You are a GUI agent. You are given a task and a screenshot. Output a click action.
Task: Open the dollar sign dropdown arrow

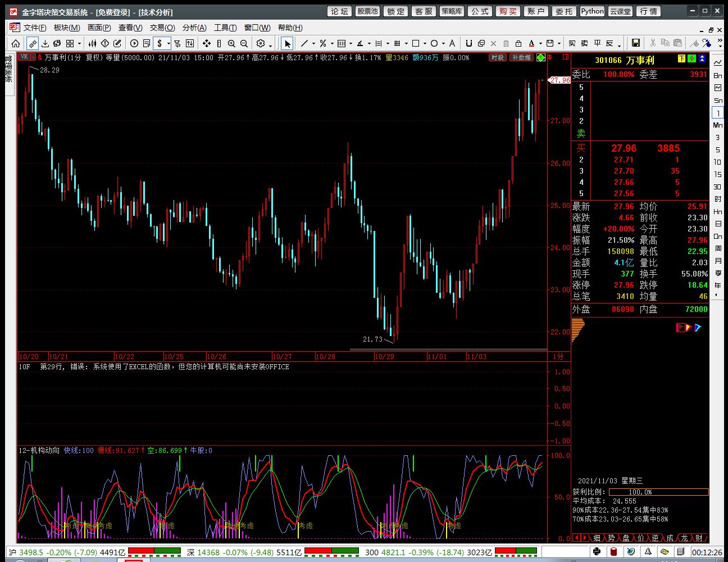pos(168,43)
